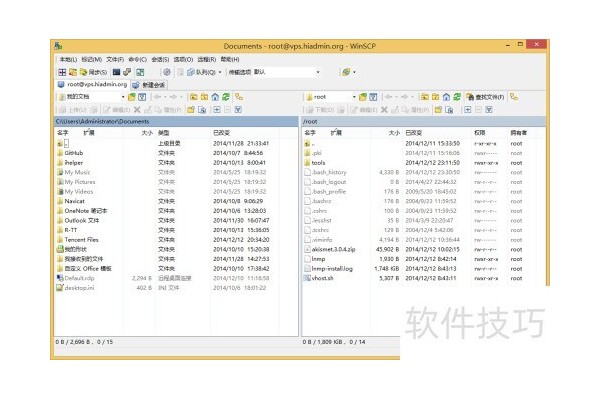Click the C:\Users\Administrator\Documents path bar
Viewport: 600px width, 400px height.
[176, 121]
